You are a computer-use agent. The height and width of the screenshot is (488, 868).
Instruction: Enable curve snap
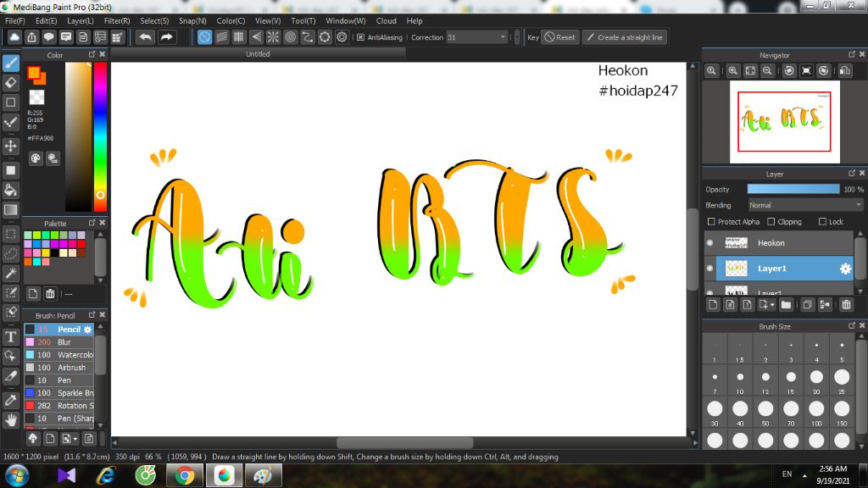click(x=307, y=37)
